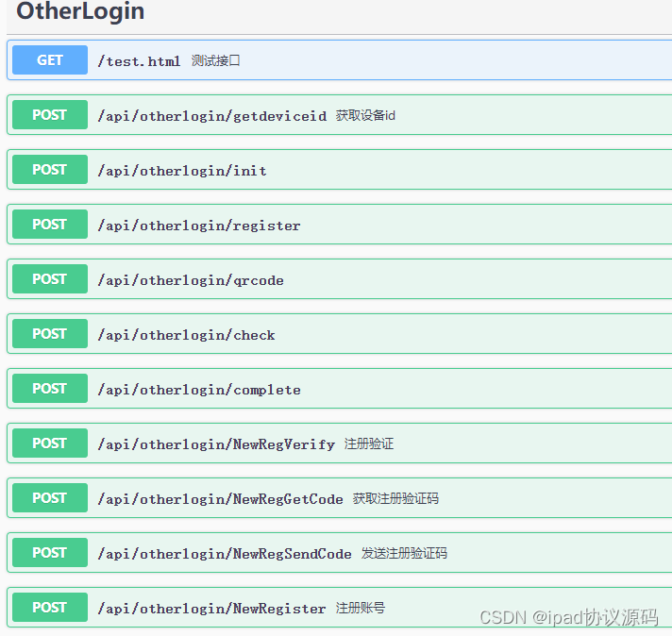The image size is (672, 636).
Task: Click the 获取设备id description
Action: point(365,115)
